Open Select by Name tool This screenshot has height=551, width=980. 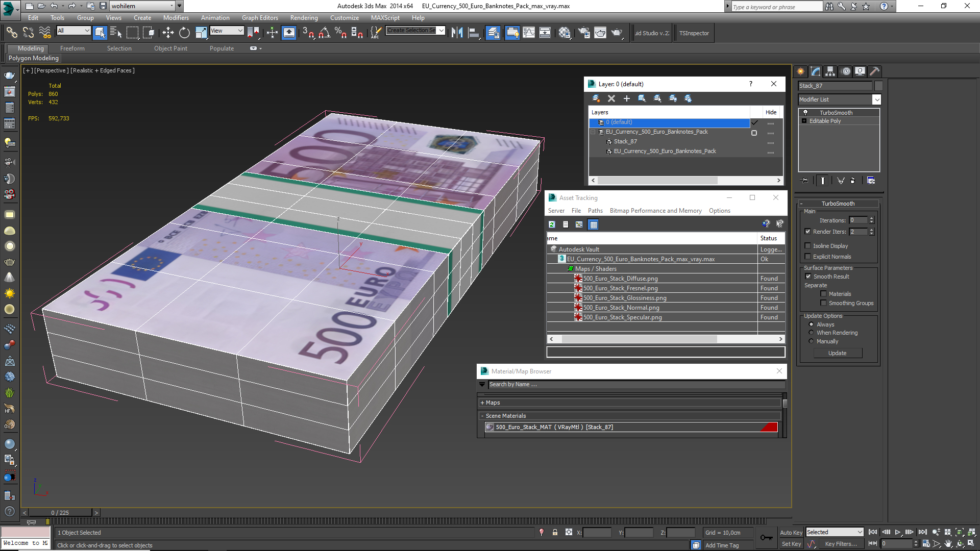(x=116, y=33)
